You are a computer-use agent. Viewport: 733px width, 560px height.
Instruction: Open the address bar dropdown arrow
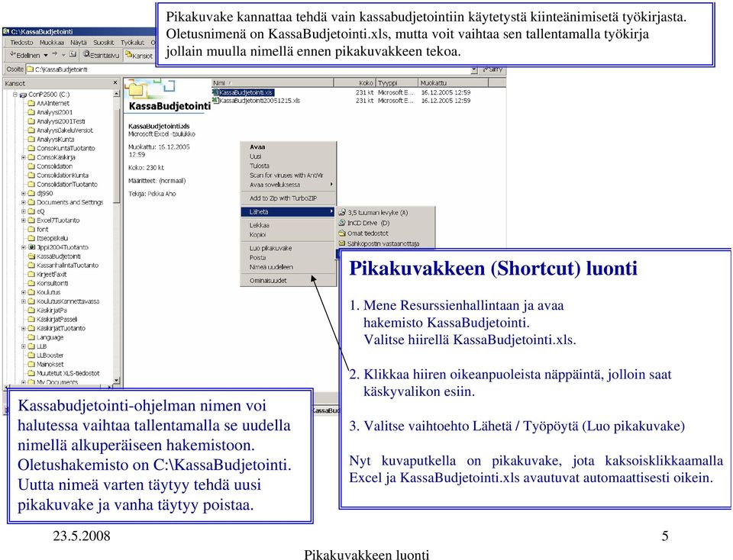click(x=474, y=69)
